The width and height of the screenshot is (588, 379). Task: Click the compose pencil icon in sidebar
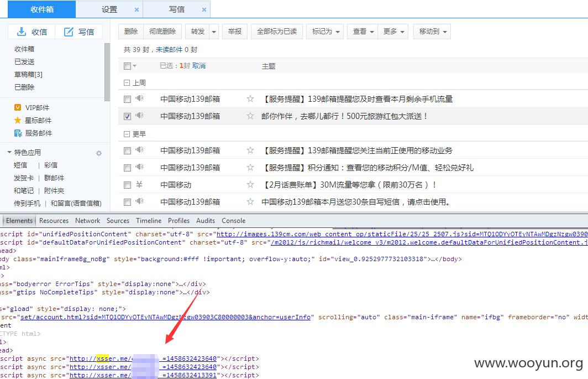(69, 32)
